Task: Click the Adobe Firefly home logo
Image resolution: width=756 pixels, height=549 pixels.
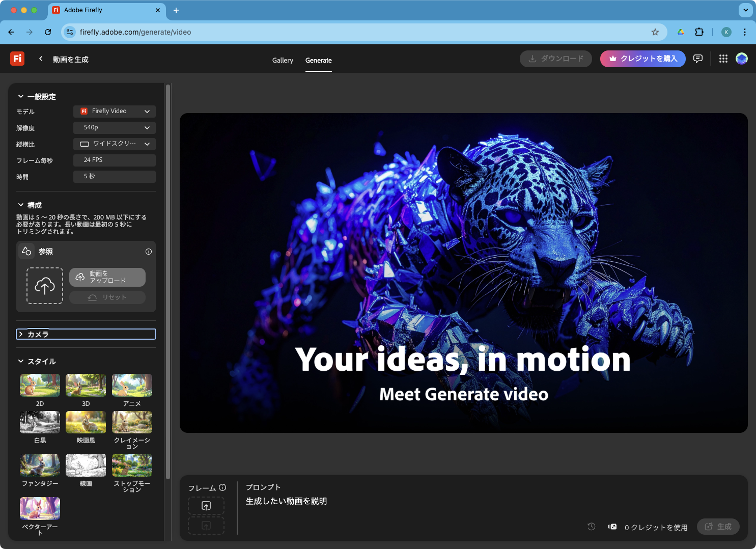Action: tap(17, 59)
